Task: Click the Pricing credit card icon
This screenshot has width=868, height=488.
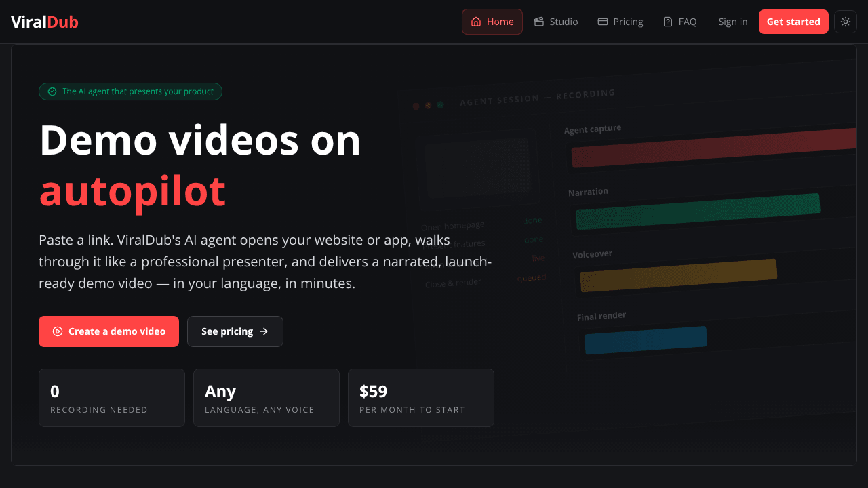Action: tap(603, 22)
